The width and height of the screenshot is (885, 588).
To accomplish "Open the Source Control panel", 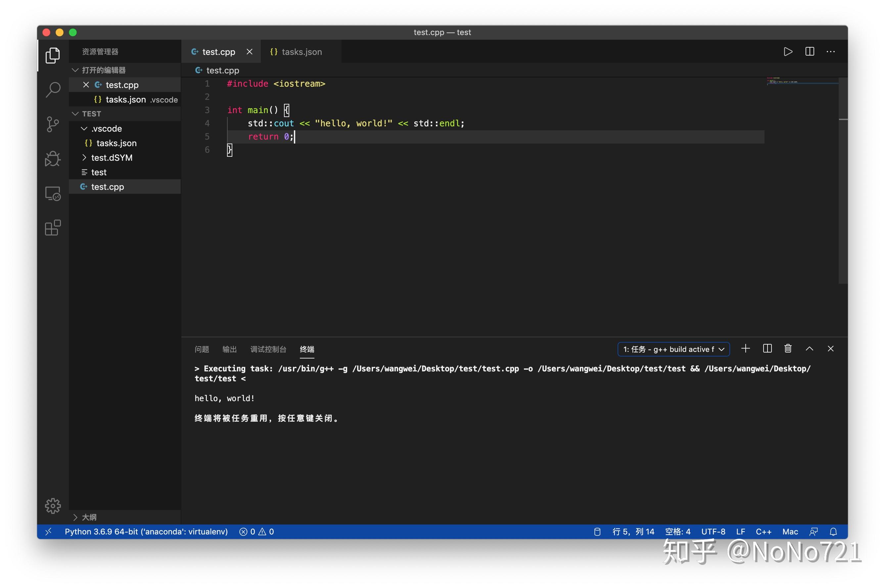I will point(53,124).
